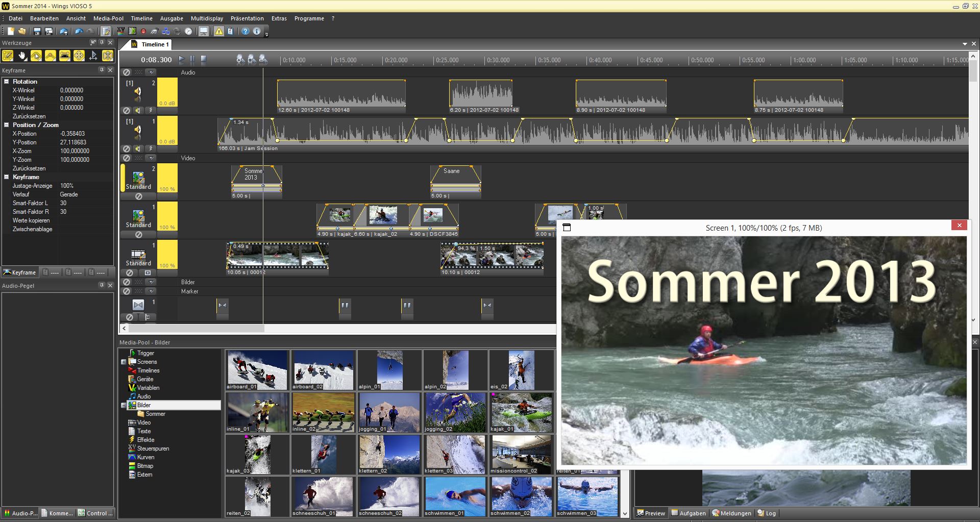The height and width of the screenshot is (522, 980).
Task: Select the kajak_01 image thumbnail
Action: pos(521,412)
